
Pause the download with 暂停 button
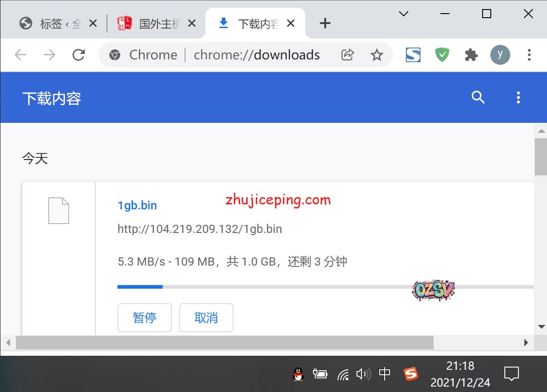coord(145,318)
